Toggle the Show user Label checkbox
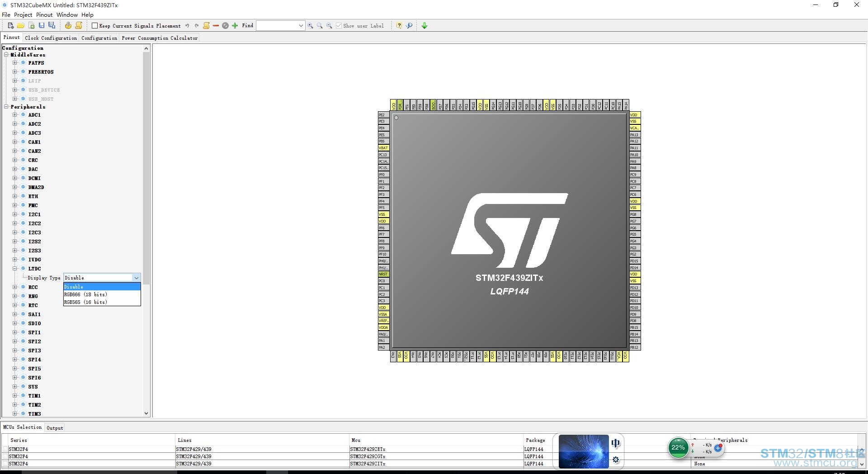The height and width of the screenshot is (474, 868). coord(339,26)
